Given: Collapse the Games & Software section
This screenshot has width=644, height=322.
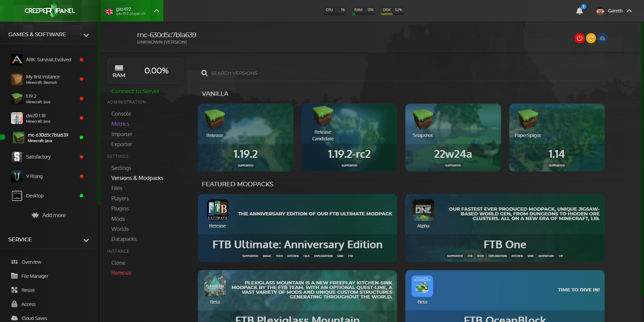Looking at the screenshot, I should tap(86, 35).
